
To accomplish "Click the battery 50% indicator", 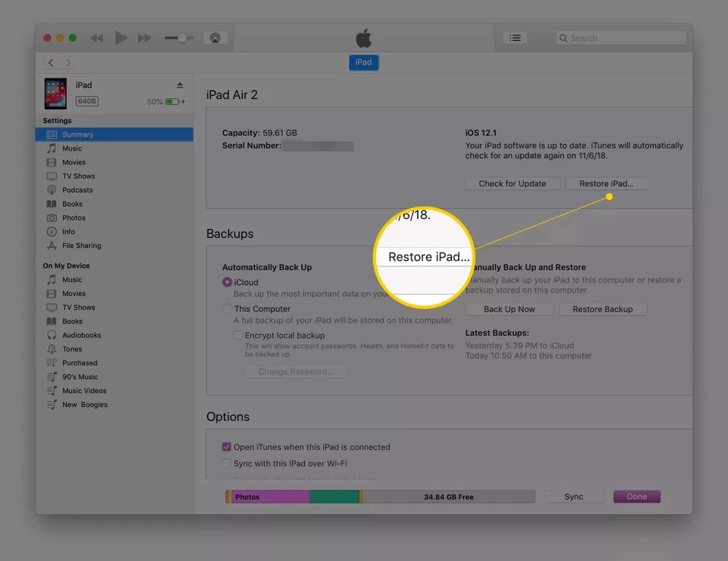I will pyautogui.click(x=166, y=102).
